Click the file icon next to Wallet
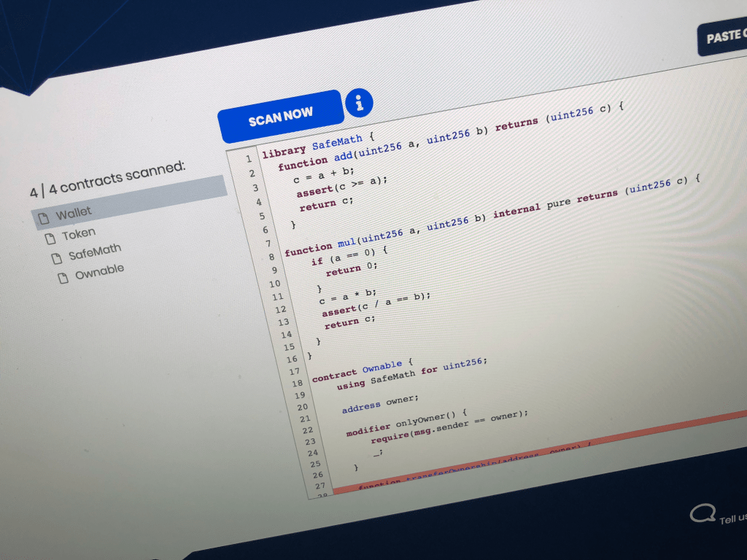 (43, 219)
